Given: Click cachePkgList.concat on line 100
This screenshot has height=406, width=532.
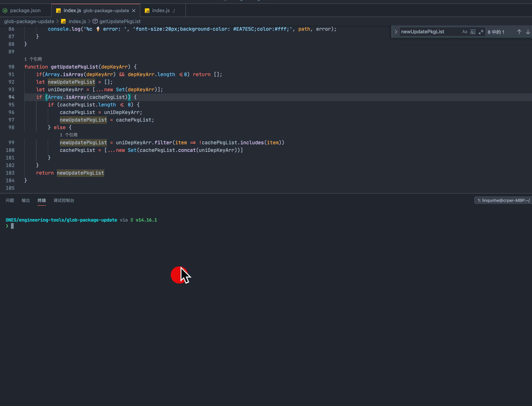Looking at the screenshot, I should coord(167,150).
